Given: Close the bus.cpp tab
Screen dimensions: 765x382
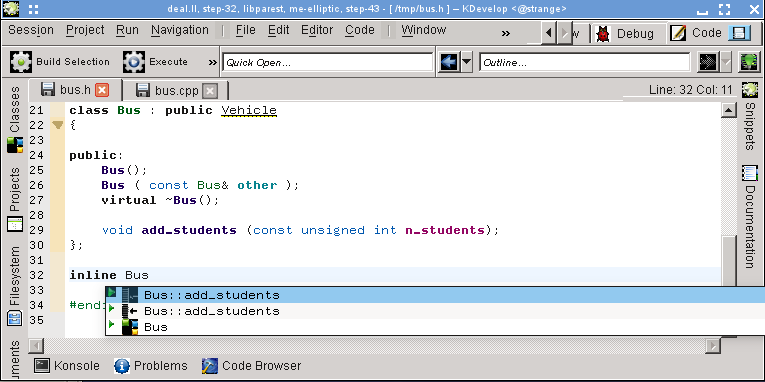Looking at the screenshot, I should point(210,91).
